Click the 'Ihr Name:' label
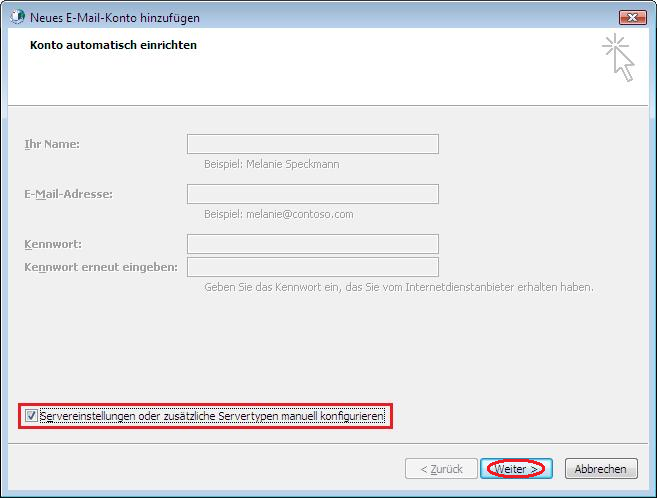The image size is (657, 498). pos(52,144)
